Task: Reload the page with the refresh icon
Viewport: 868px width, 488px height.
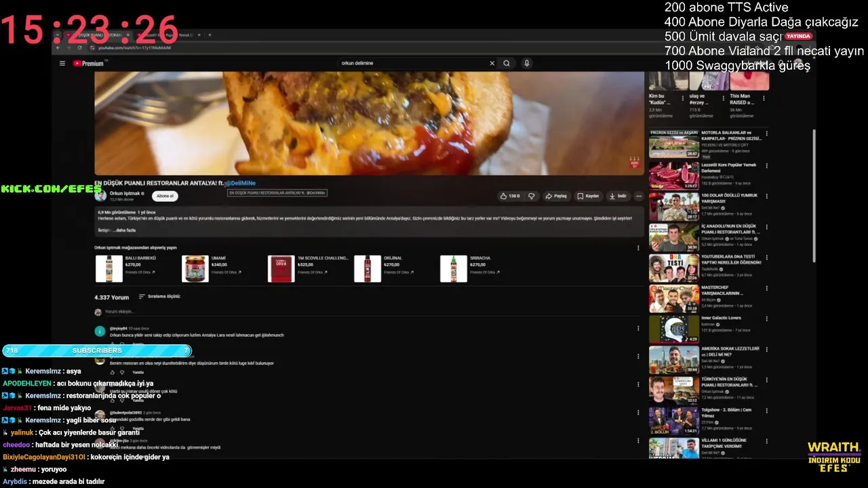Action: pos(80,47)
